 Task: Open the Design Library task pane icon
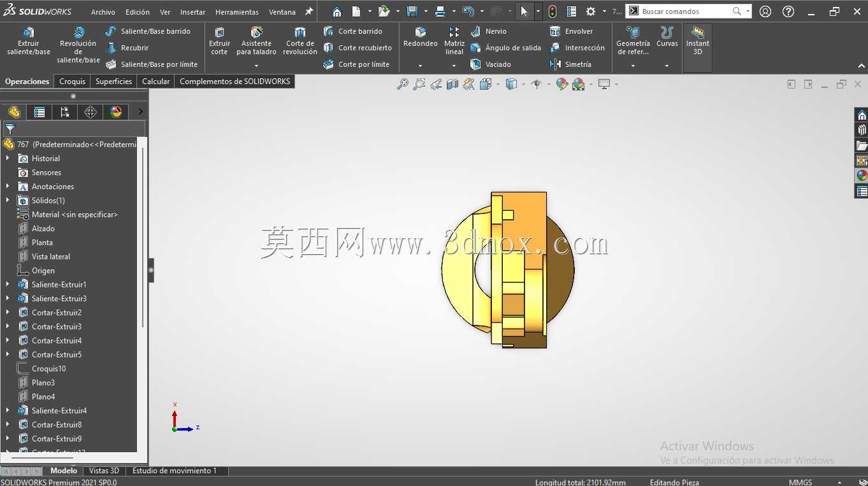coord(862,130)
